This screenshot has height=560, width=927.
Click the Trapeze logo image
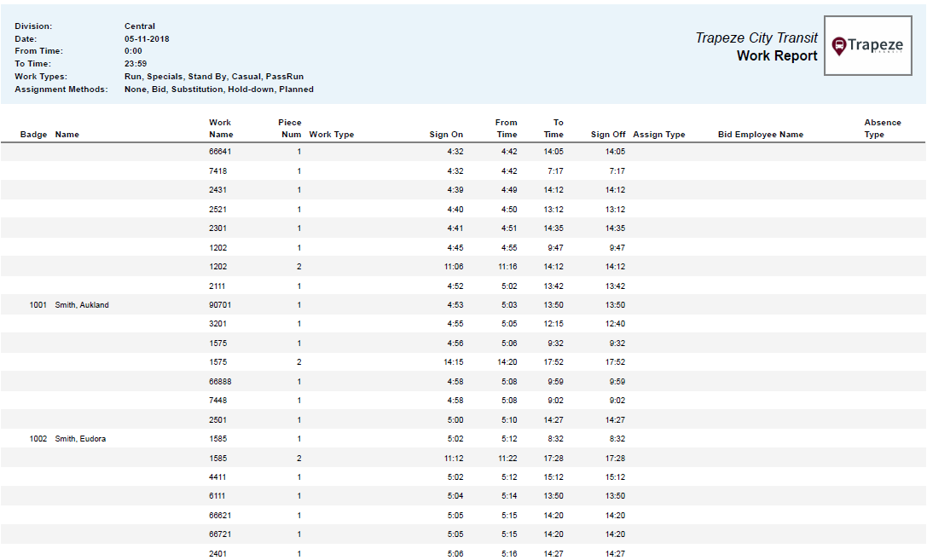pyautogui.click(x=867, y=46)
